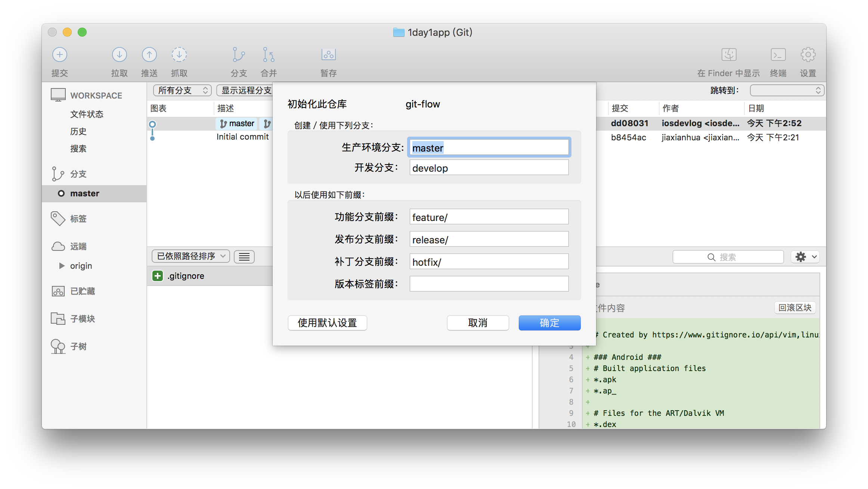Click the Stash (暂存) toolbar icon
Screen dimensions: 868x489
click(329, 55)
